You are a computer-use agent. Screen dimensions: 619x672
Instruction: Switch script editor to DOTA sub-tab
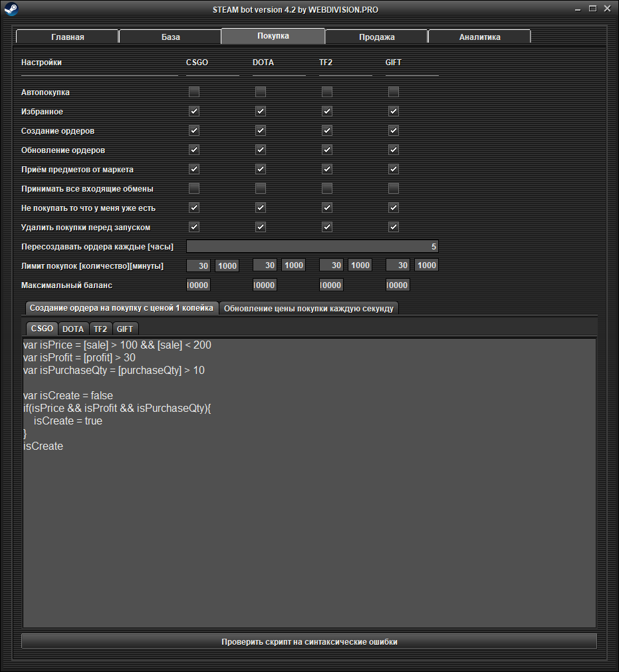(x=73, y=329)
